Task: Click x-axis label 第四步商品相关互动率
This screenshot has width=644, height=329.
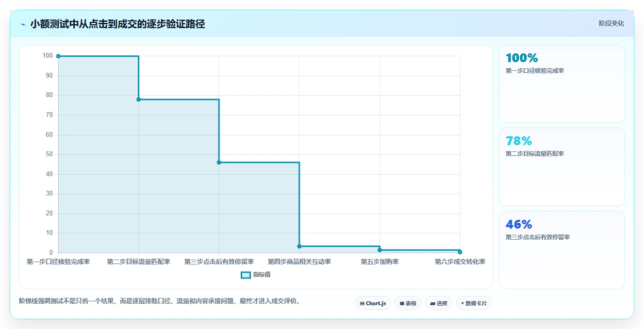Action: 299,262
